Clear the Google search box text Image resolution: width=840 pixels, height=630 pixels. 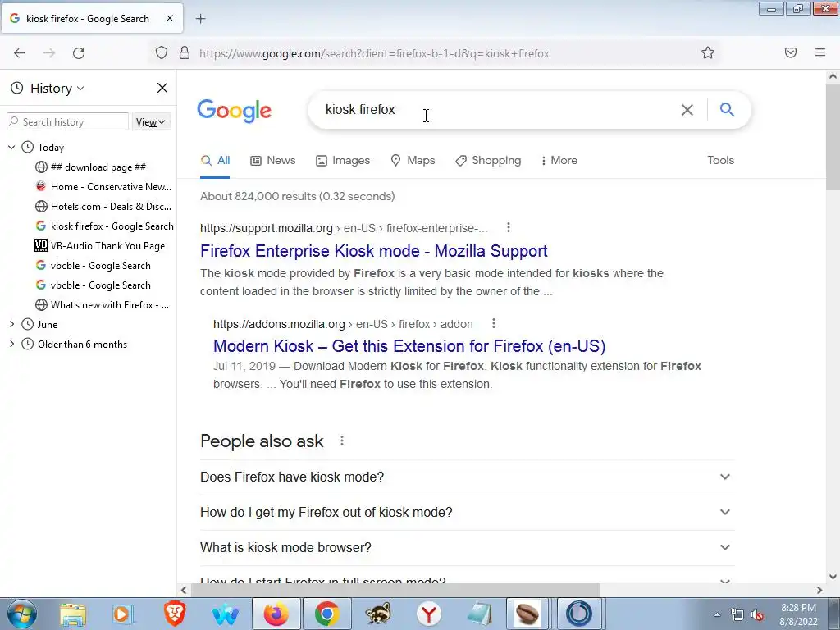tap(687, 110)
